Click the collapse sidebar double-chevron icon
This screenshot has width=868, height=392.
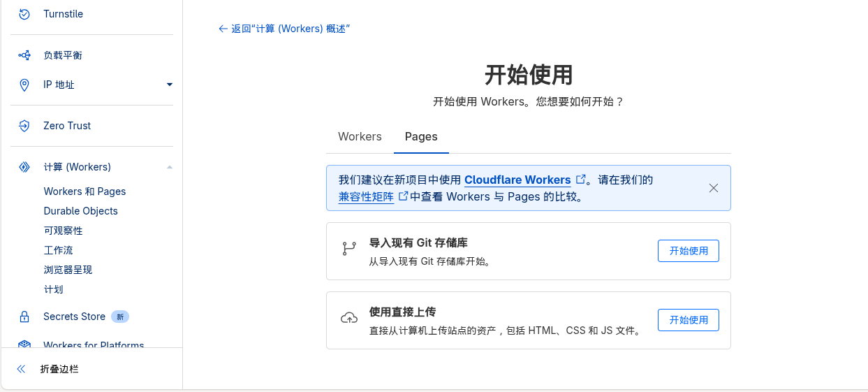tap(21, 369)
